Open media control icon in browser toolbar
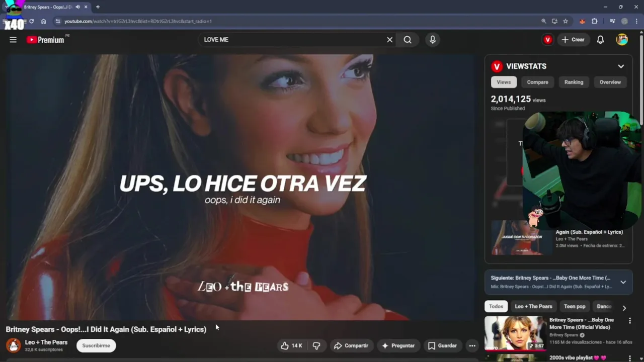 point(612,21)
